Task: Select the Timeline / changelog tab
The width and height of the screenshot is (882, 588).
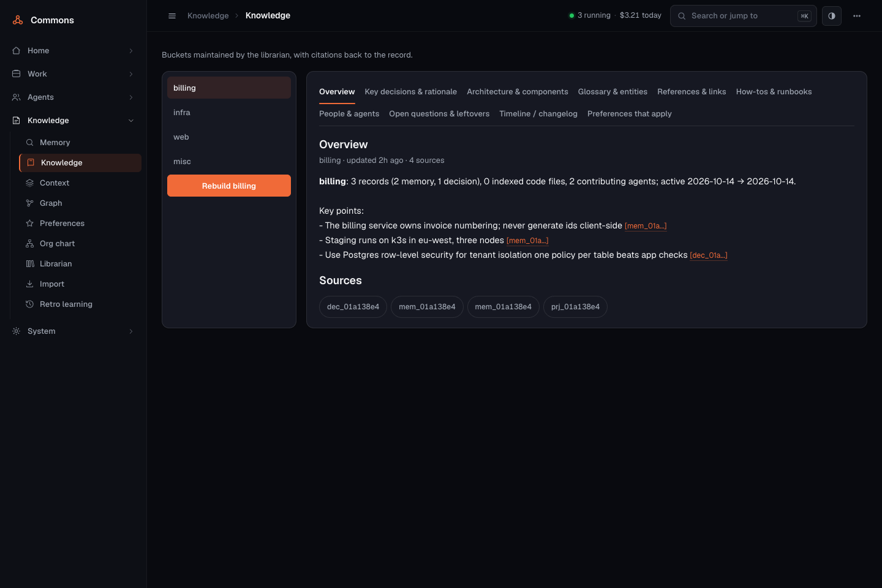Action: 538,114
